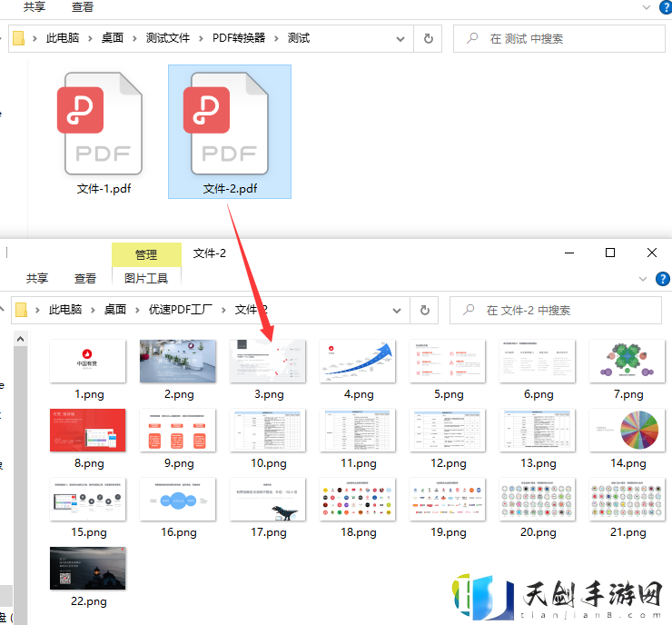Image resolution: width=672 pixels, height=625 pixels.
Task: Select the 文件-2.pdf file icon
Action: 229,124
